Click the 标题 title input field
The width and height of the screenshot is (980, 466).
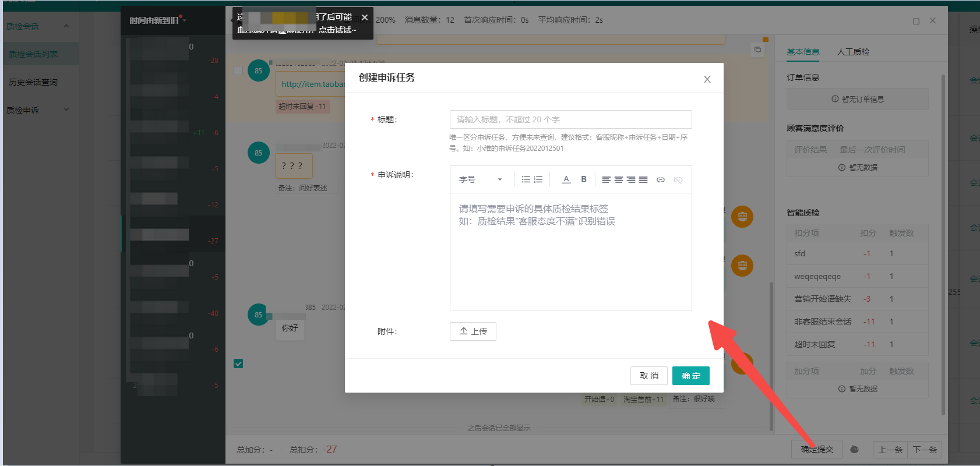pyautogui.click(x=571, y=119)
